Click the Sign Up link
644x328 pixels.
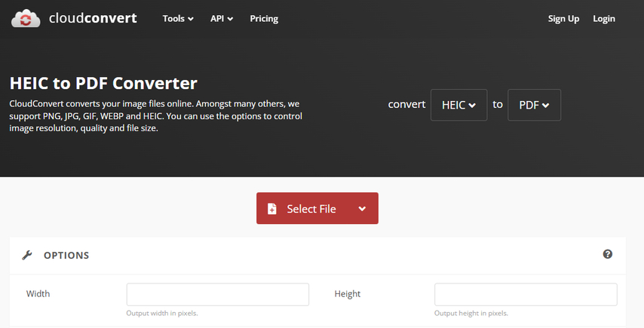click(x=563, y=18)
